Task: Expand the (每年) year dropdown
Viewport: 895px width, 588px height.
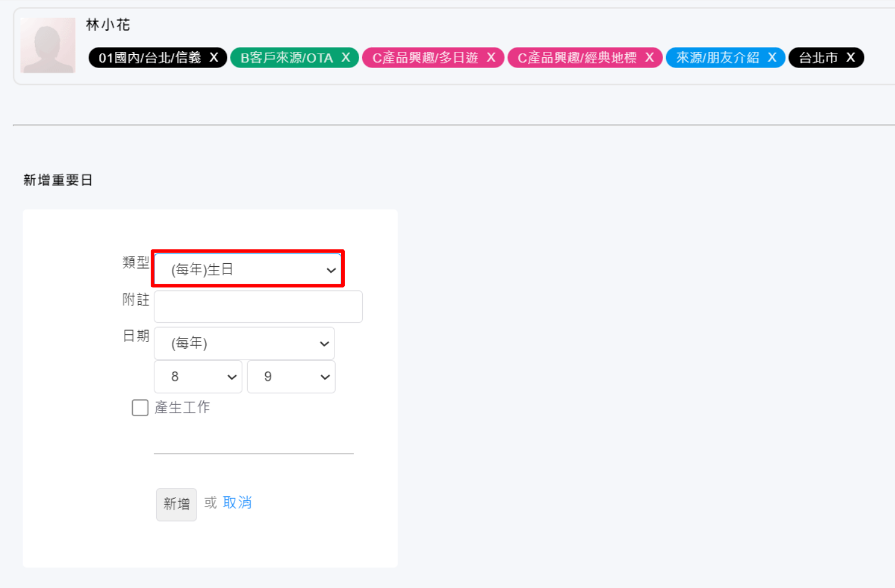Action: pos(244,343)
